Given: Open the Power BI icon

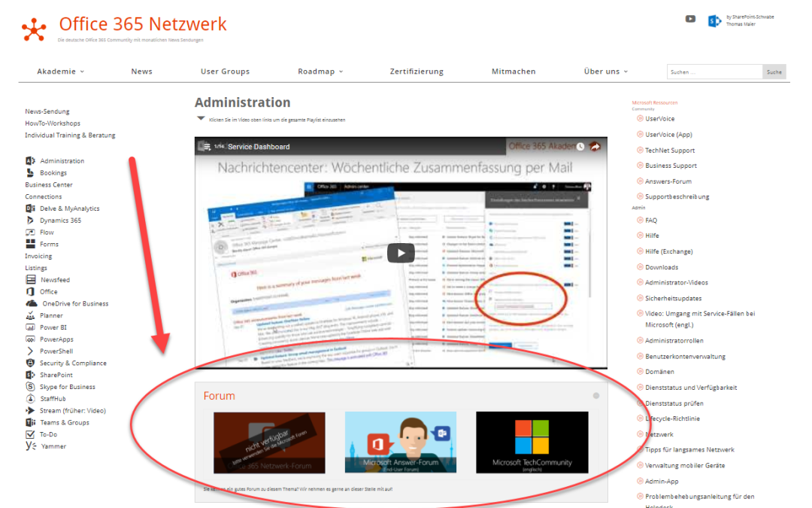Looking at the screenshot, I should 31,327.
